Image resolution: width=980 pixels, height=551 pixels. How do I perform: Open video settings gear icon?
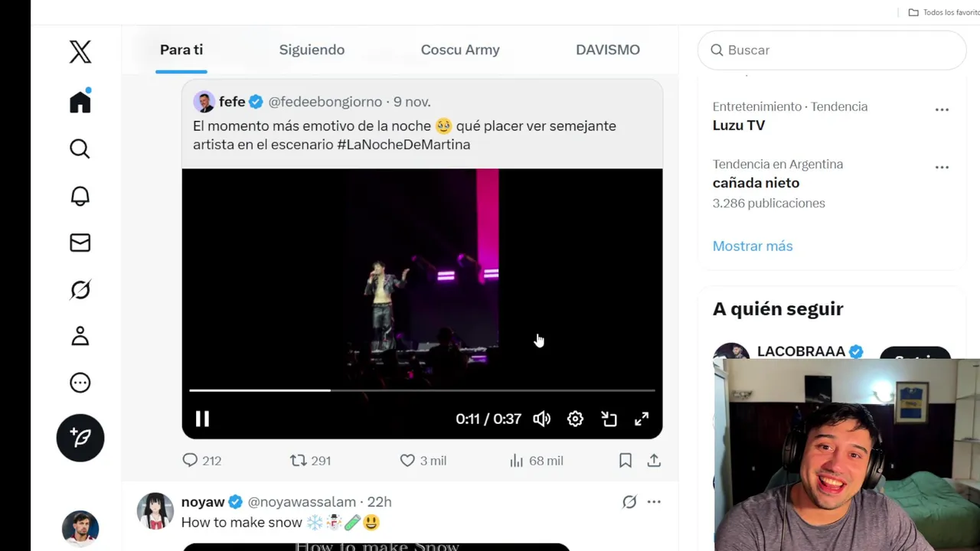click(575, 419)
